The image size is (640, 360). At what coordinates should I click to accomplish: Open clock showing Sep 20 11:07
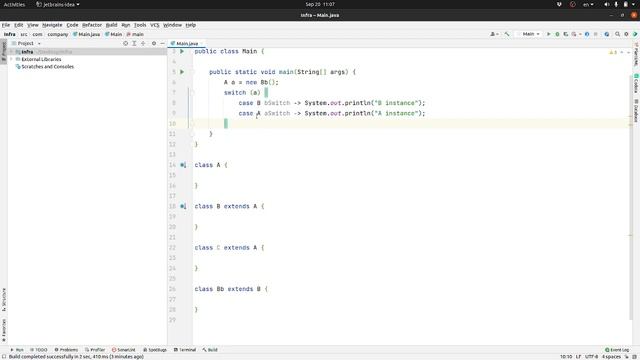(x=320, y=4)
